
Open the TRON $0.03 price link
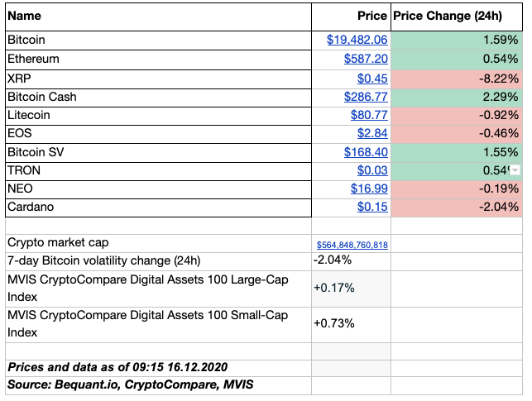coord(372,170)
